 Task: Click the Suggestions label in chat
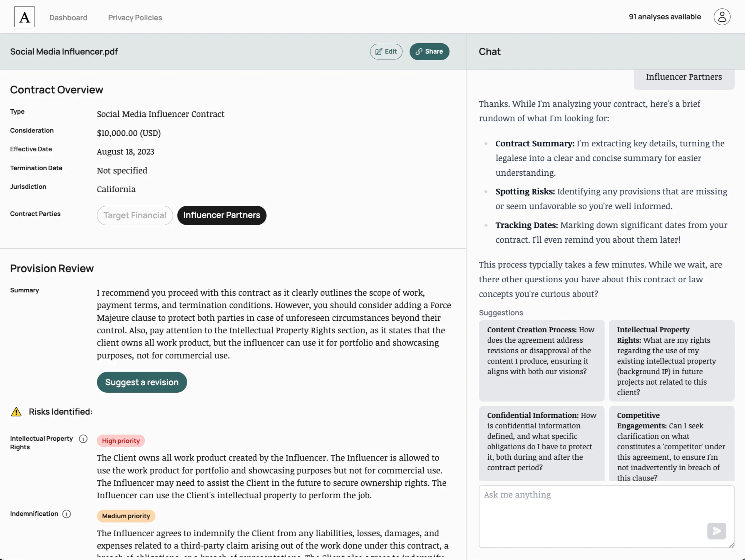[x=501, y=313]
